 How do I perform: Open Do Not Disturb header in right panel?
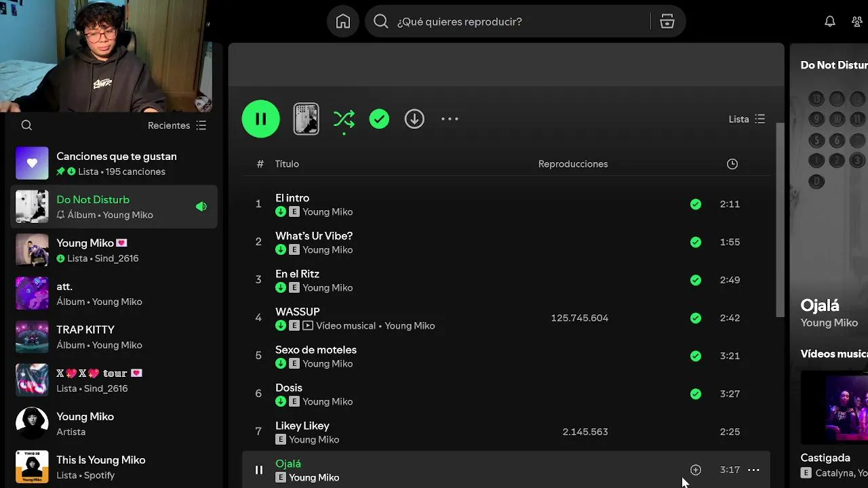[834, 65]
